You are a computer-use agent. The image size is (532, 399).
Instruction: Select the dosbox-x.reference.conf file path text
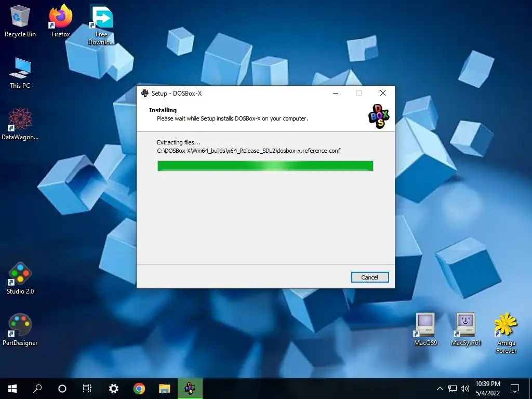pos(249,151)
